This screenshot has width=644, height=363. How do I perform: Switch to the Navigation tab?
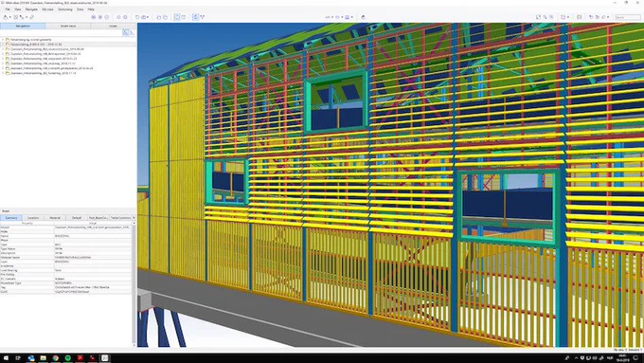23,26
